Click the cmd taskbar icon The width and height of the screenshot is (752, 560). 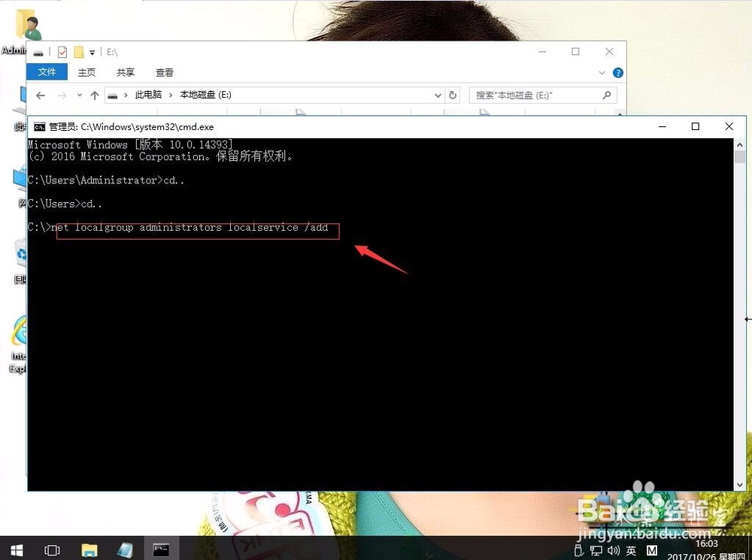(161, 550)
